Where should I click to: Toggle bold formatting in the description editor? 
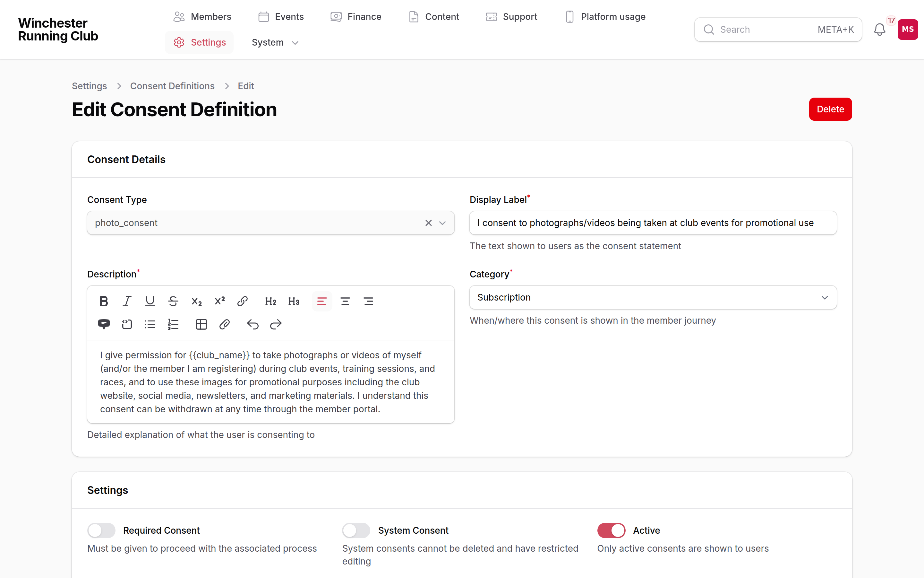(104, 301)
